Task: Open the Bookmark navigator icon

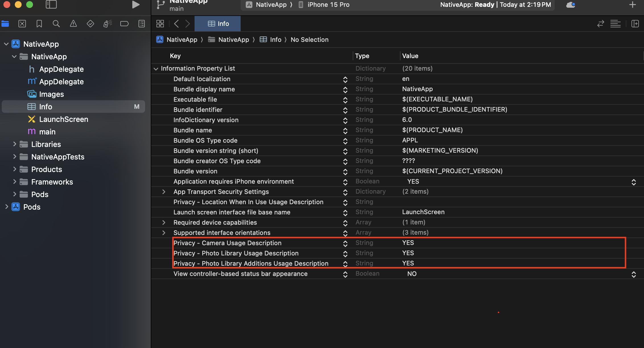Action: click(x=39, y=24)
